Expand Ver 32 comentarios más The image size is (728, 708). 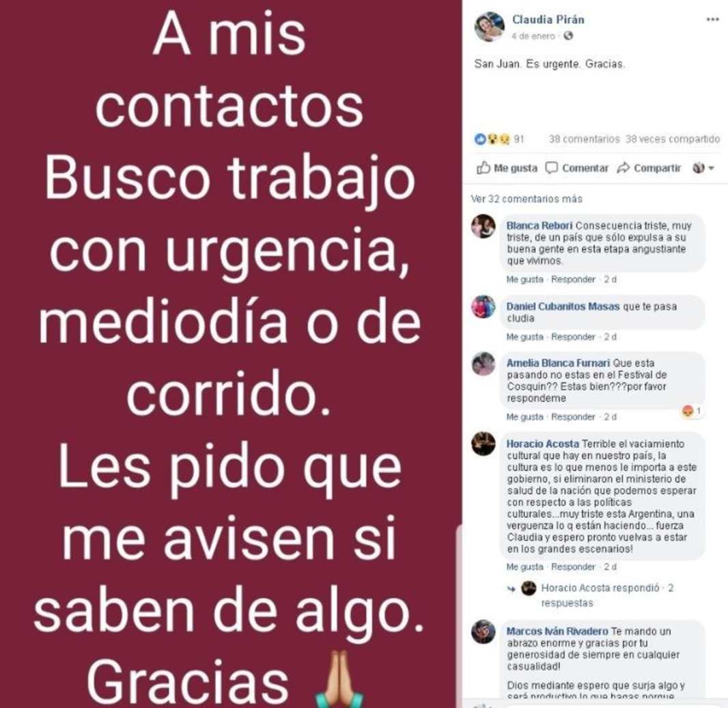coord(527,199)
